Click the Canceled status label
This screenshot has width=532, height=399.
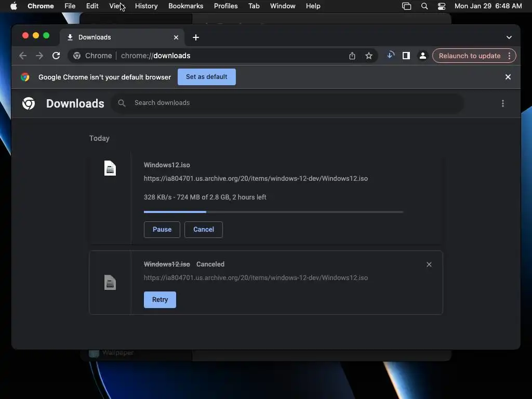click(210, 264)
